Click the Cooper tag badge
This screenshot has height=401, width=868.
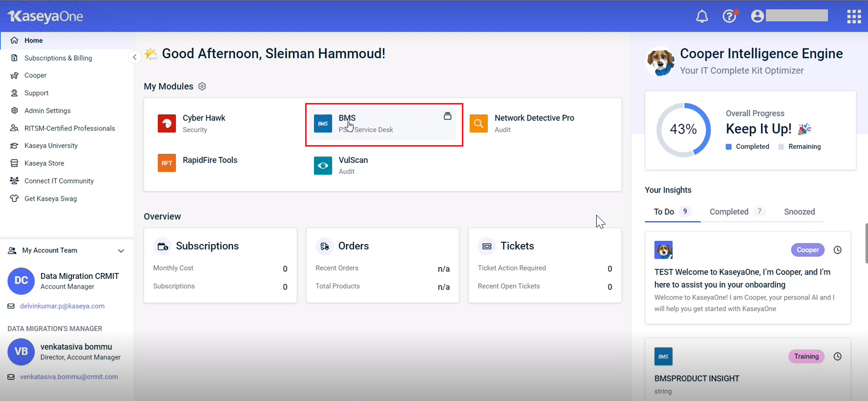coord(808,250)
